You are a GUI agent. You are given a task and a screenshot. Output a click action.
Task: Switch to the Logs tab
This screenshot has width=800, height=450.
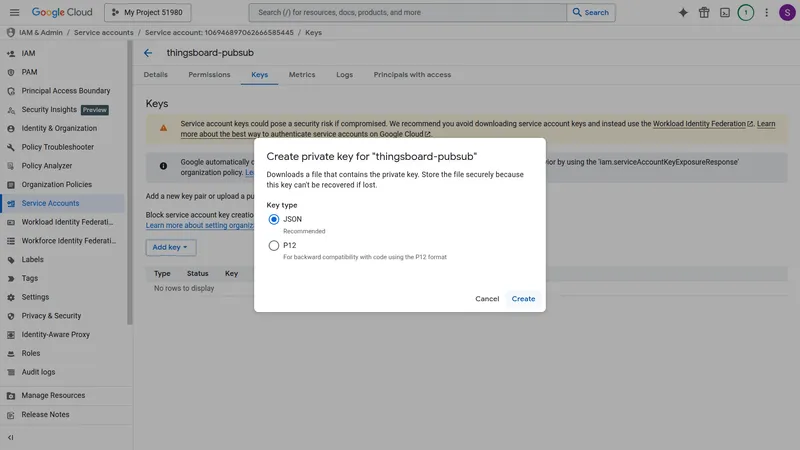coord(344,74)
